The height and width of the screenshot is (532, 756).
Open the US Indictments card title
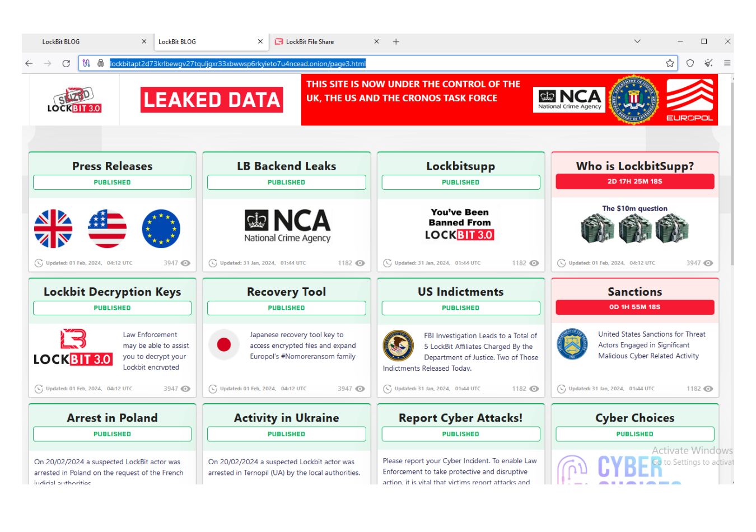tap(460, 292)
